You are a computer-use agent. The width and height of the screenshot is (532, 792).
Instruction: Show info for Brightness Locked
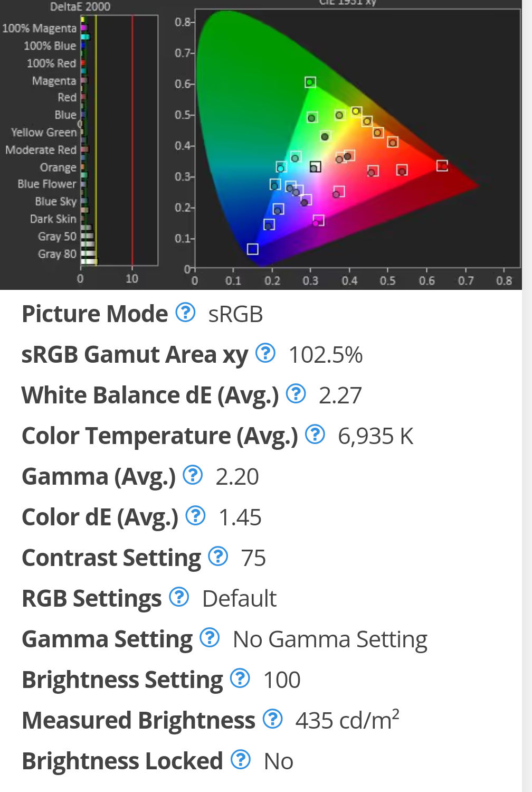(241, 760)
